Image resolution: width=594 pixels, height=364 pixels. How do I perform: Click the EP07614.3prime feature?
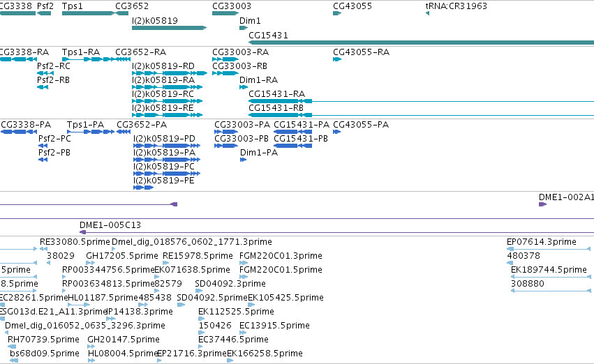[549, 249]
